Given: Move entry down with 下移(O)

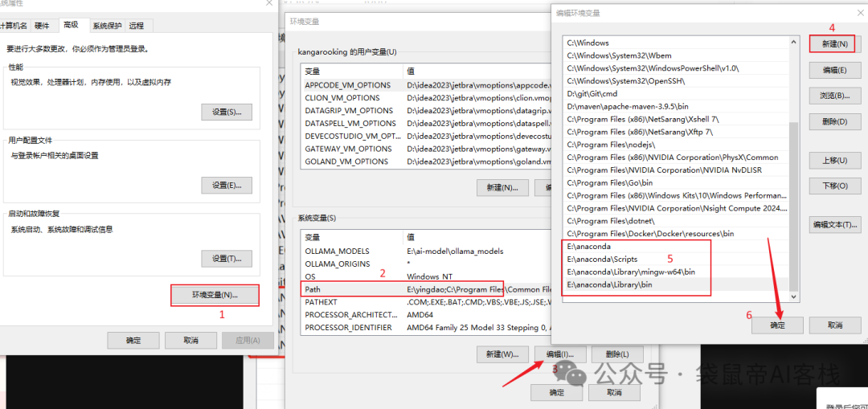Looking at the screenshot, I should point(835,186).
